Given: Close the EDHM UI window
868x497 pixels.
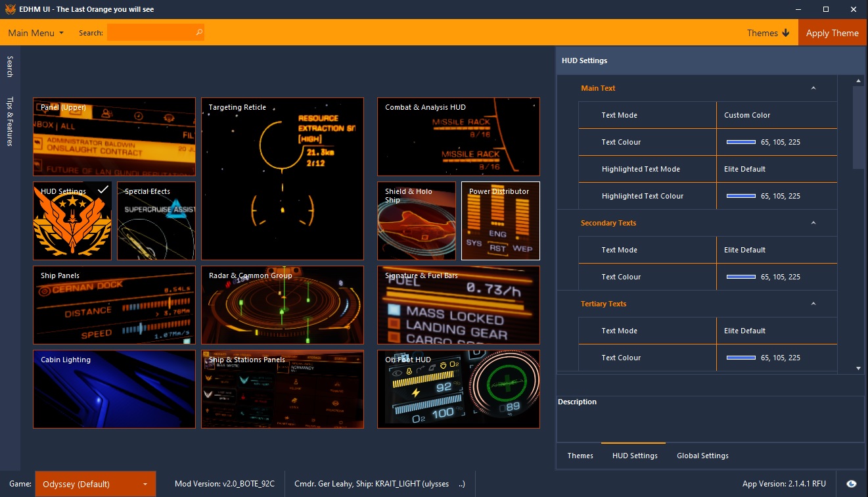Looking at the screenshot, I should [x=854, y=9].
